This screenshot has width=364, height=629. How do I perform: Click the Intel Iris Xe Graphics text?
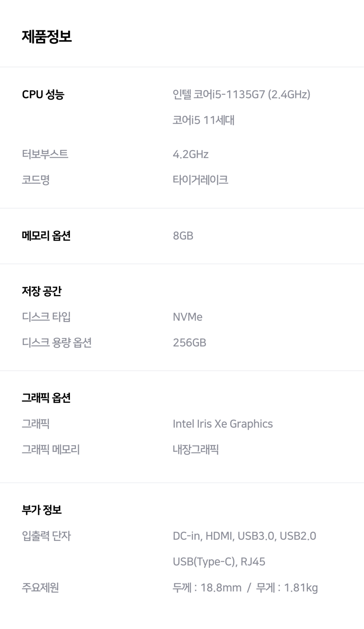[x=222, y=424]
